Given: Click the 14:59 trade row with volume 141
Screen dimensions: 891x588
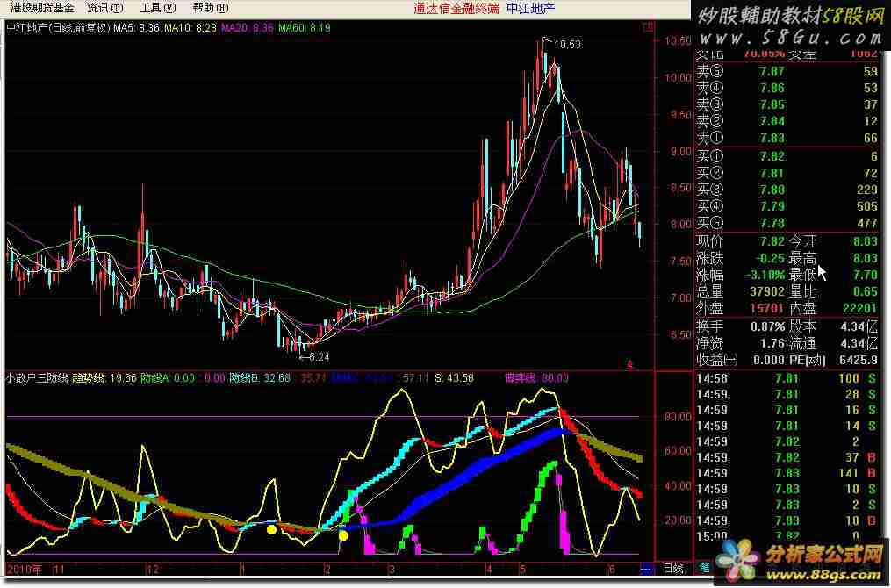Looking at the screenshot, I should (787, 473).
